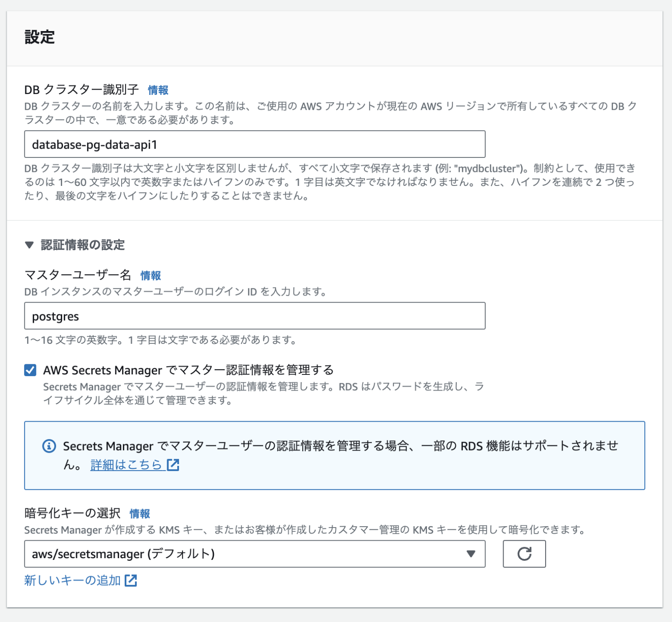Image resolution: width=672 pixels, height=622 pixels.
Task: Click the external link icon after 詳細はこちら
Action: 173,465
